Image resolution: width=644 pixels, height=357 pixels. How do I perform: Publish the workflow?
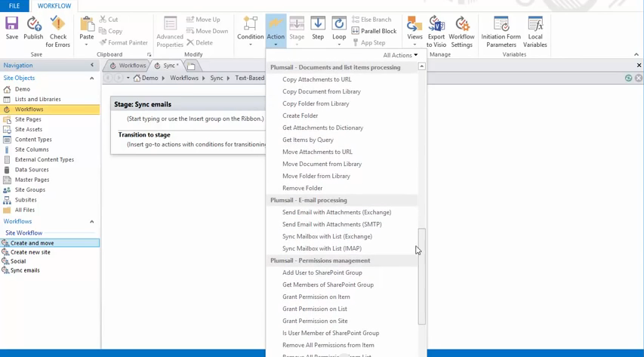click(x=33, y=28)
